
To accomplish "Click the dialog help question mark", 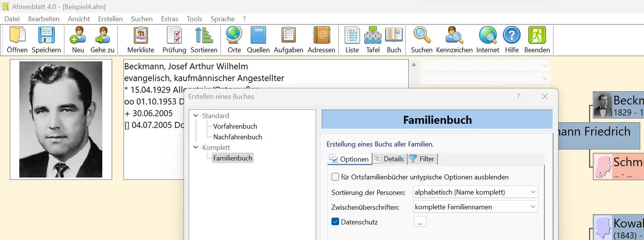I will 518,96.
